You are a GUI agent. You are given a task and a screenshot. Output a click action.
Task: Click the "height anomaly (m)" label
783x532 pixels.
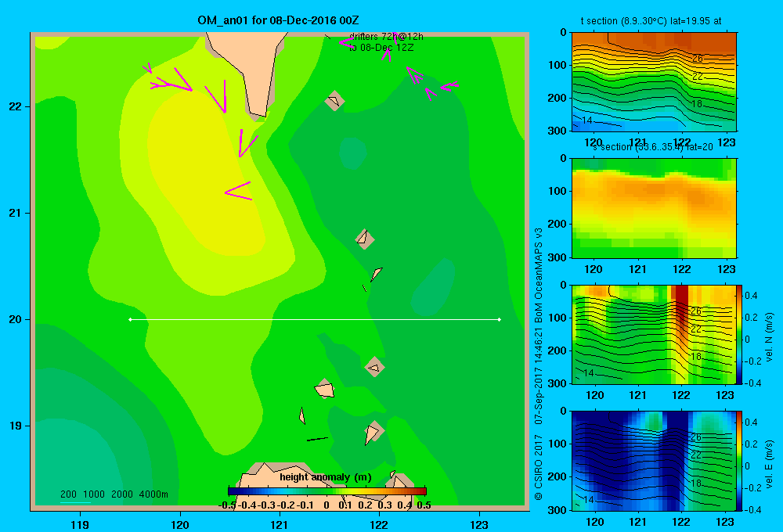(326, 477)
